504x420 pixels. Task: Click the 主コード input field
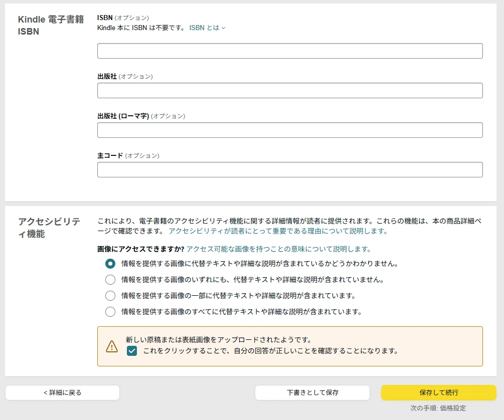pos(290,169)
